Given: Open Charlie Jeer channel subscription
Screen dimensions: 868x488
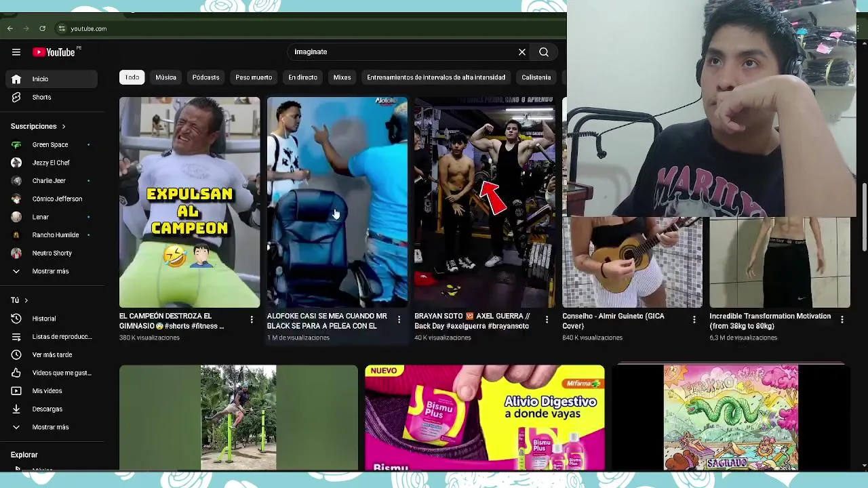Looking at the screenshot, I should tap(52, 181).
